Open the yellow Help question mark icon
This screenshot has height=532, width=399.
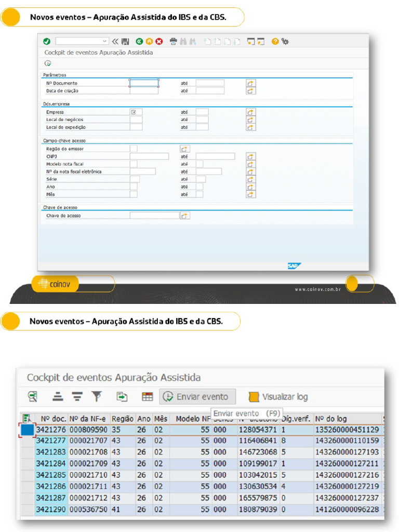(x=275, y=42)
